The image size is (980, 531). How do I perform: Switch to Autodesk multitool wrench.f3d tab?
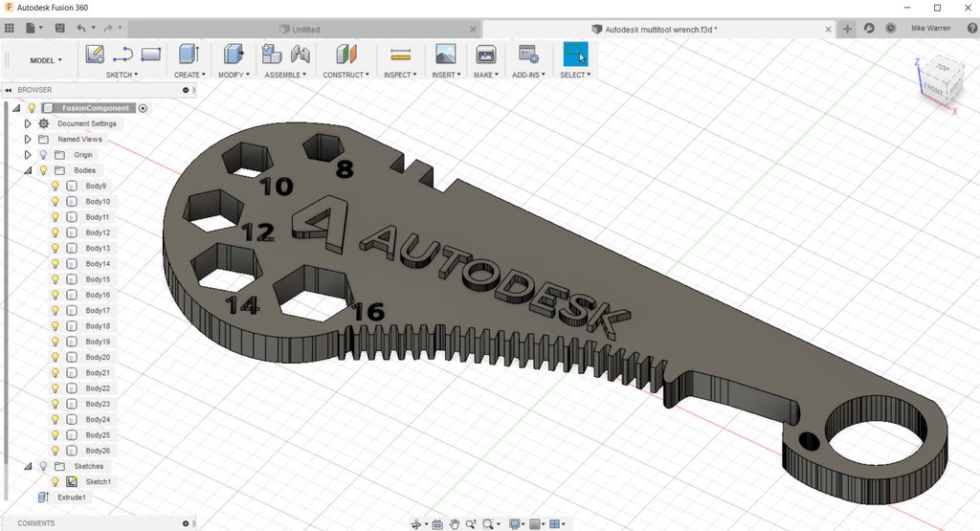coord(659,30)
